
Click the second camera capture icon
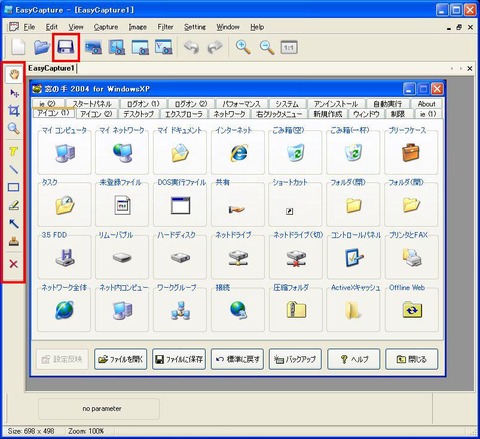[117, 47]
